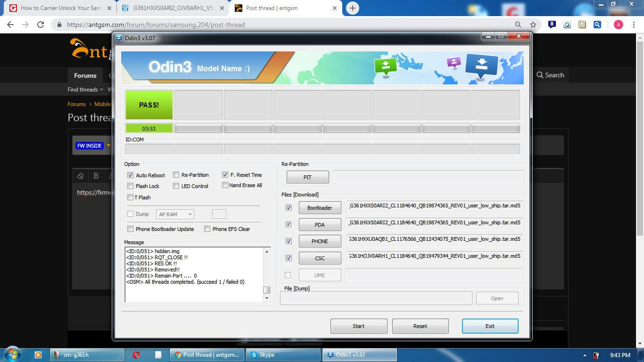Close the 'How to Carrier Unlock' tab

[109, 8]
